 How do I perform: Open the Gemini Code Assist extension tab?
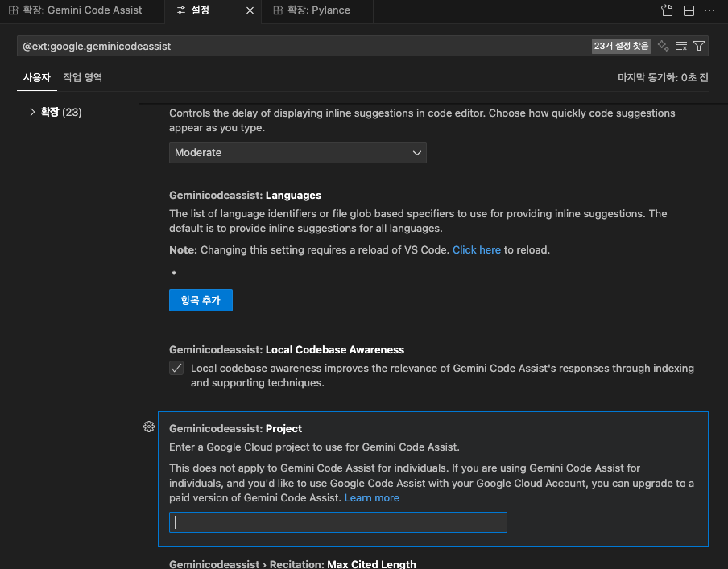[x=81, y=10]
